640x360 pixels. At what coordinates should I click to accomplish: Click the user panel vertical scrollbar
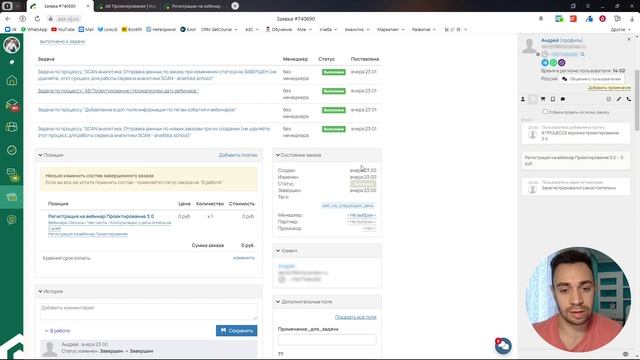coord(637,100)
